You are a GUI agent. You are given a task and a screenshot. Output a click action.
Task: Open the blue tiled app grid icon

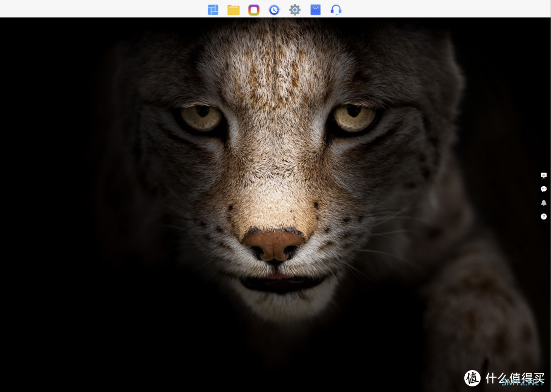[x=213, y=10]
